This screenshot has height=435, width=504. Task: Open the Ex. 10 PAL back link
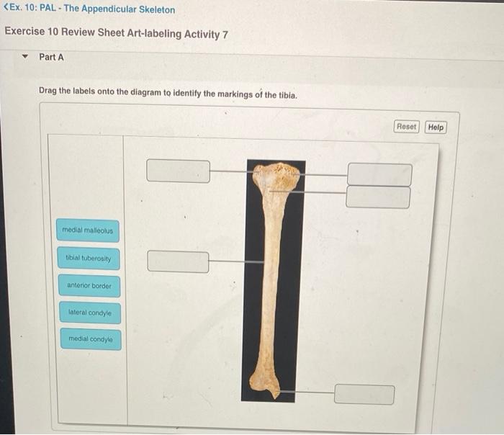tap(89, 9)
